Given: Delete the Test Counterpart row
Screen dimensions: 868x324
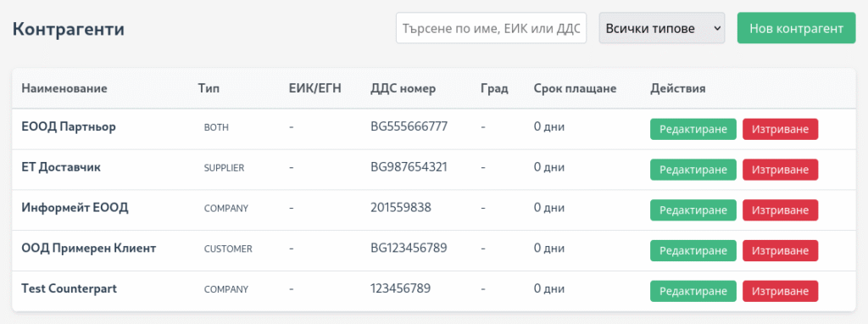Looking at the screenshot, I should point(780,291).
